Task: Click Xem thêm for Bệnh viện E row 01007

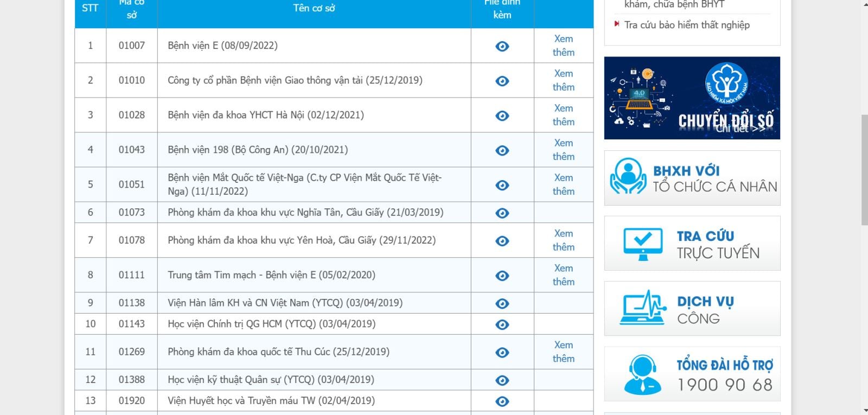Action: tap(564, 46)
